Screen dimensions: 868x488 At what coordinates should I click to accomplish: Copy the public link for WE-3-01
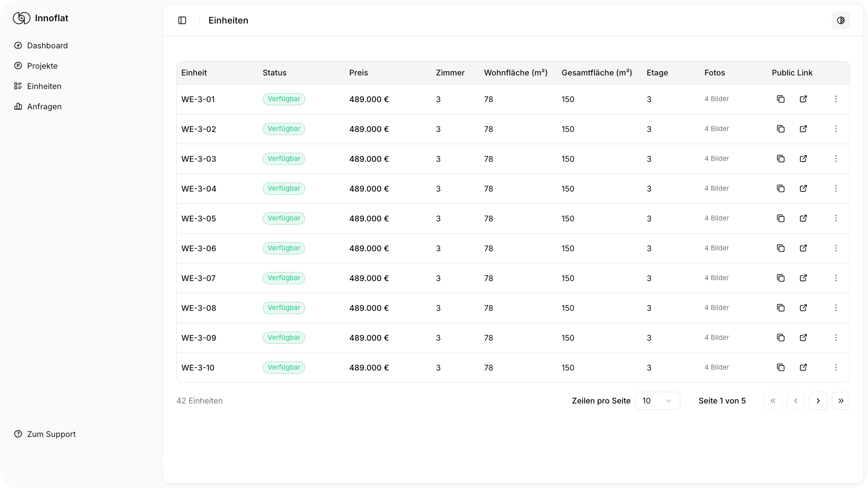(x=781, y=99)
